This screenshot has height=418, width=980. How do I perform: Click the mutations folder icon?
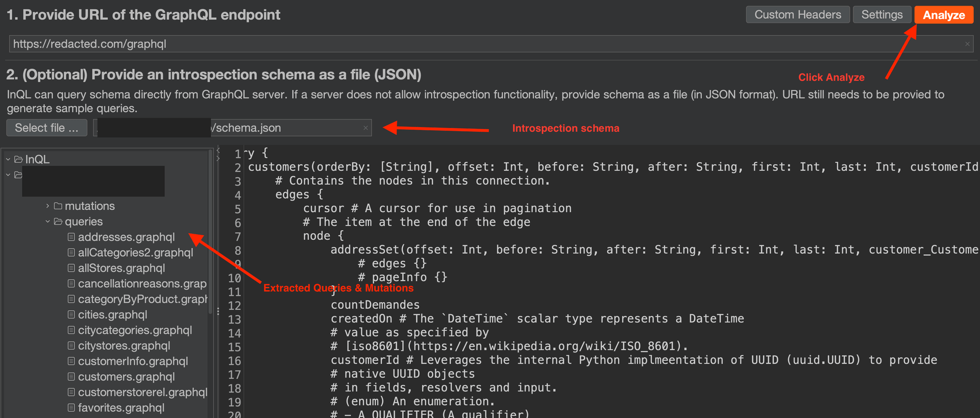(58, 206)
